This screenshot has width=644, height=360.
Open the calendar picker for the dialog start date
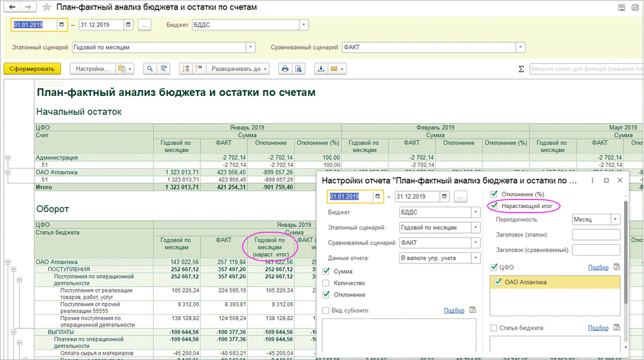point(378,196)
